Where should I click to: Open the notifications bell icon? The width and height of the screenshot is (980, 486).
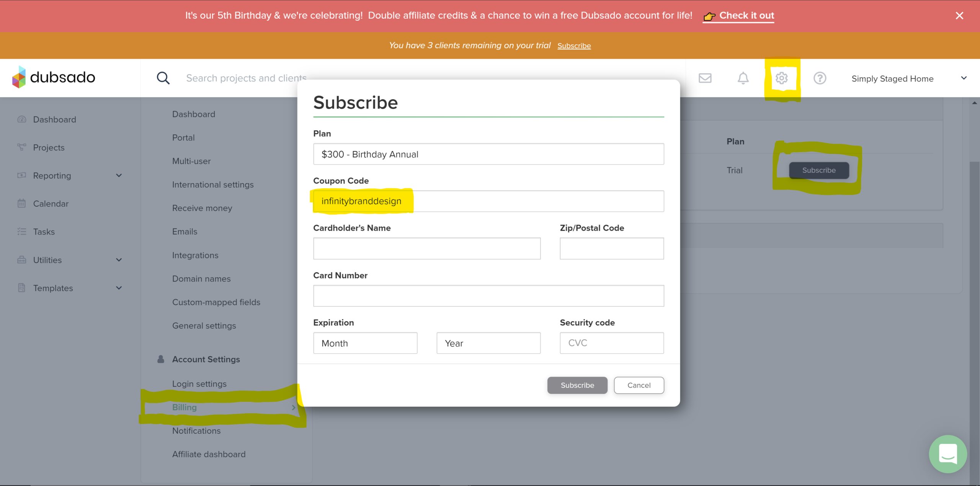[743, 78]
